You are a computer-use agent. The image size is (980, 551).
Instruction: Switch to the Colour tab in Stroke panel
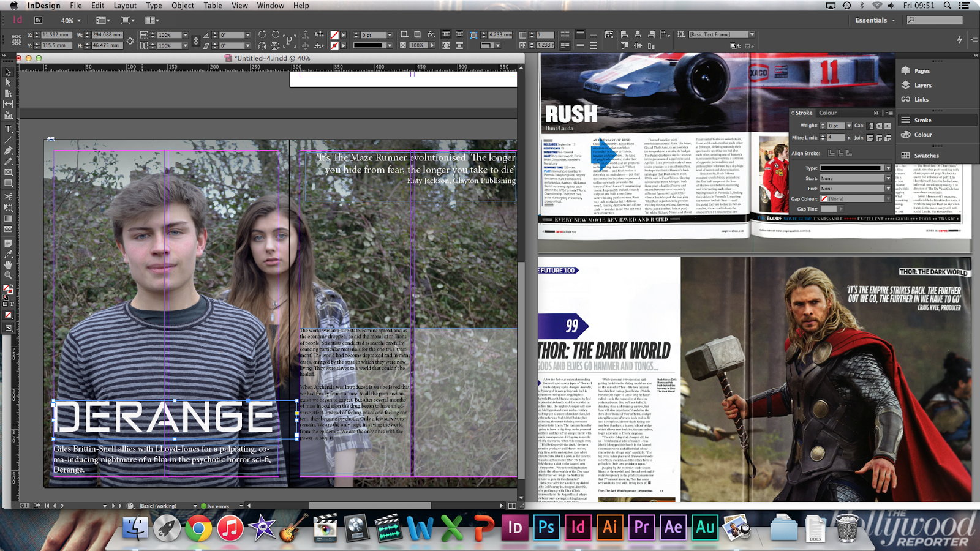[827, 113]
